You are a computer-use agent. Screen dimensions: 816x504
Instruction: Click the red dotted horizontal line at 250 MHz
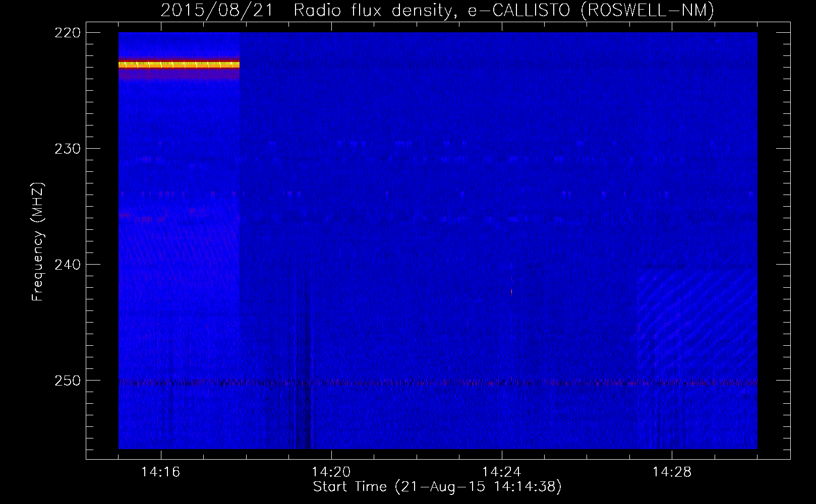coord(438,383)
